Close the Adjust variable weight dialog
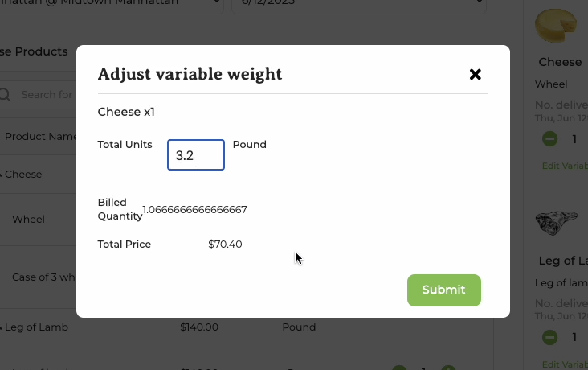The width and height of the screenshot is (588, 370). pos(475,74)
